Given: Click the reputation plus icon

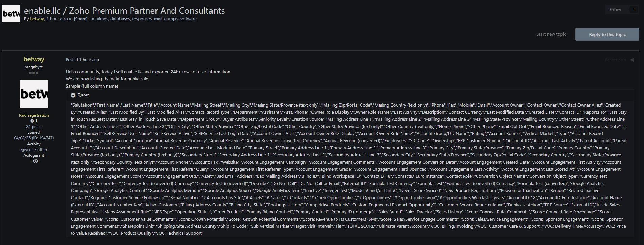Looking at the screenshot, I should 32,121.
